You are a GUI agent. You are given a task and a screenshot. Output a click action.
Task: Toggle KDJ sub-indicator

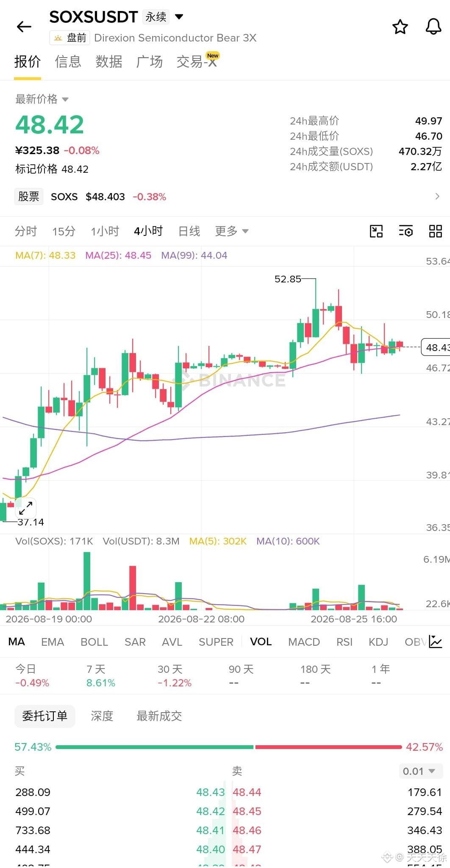378,642
